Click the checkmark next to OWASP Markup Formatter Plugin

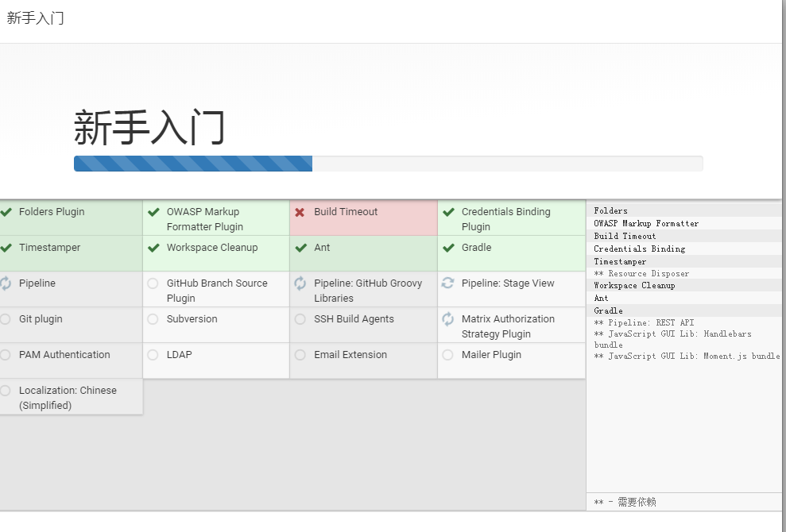pos(153,212)
